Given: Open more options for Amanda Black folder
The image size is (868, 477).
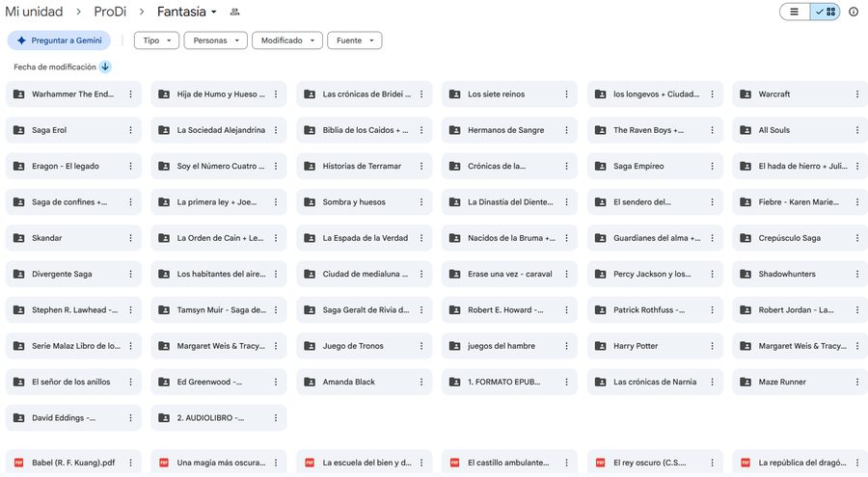Looking at the screenshot, I should 421,382.
